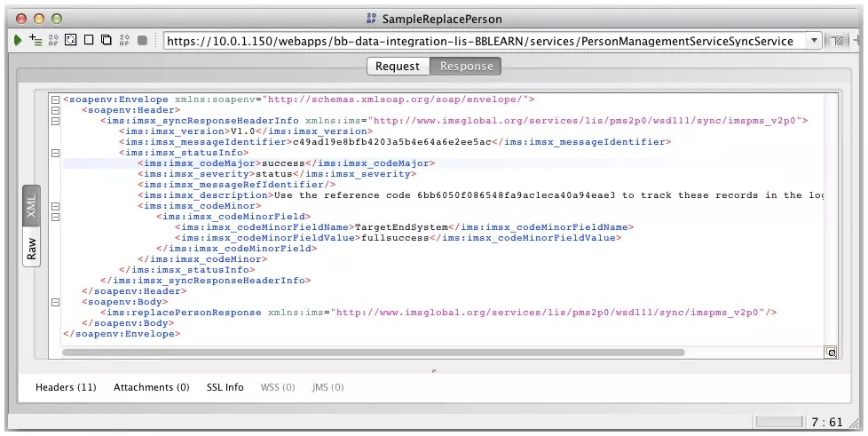Collapse the soapenv:Envelope node
Screen dimensions: 868x436
click(55, 99)
